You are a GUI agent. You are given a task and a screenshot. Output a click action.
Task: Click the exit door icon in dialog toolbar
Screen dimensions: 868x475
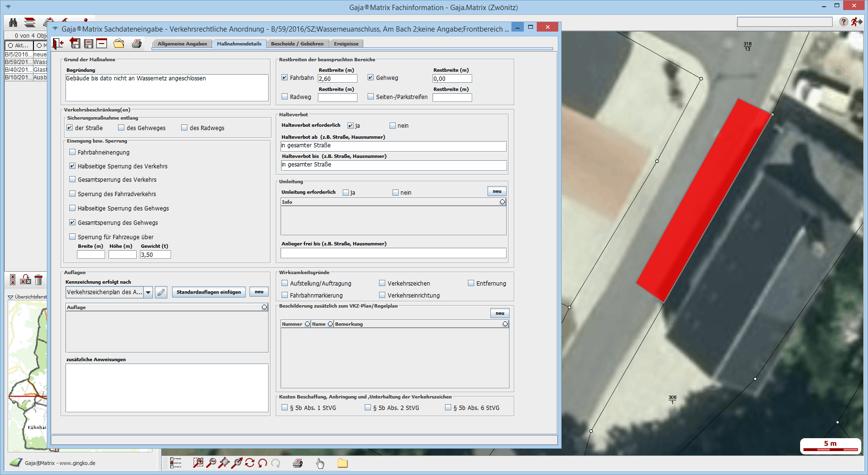pos(58,44)
